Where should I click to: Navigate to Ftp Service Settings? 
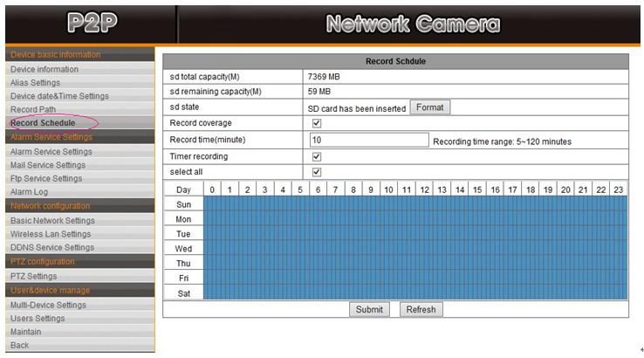[45, 178]
